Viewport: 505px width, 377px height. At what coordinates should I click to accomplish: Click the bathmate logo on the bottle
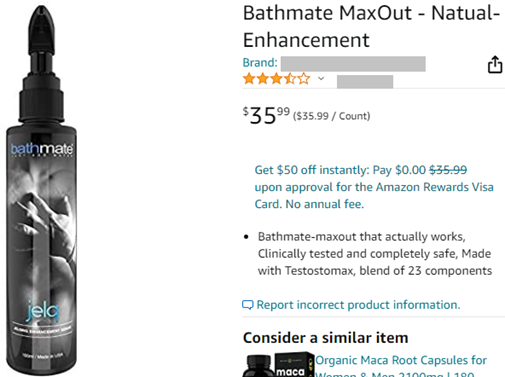pos(42,149)
